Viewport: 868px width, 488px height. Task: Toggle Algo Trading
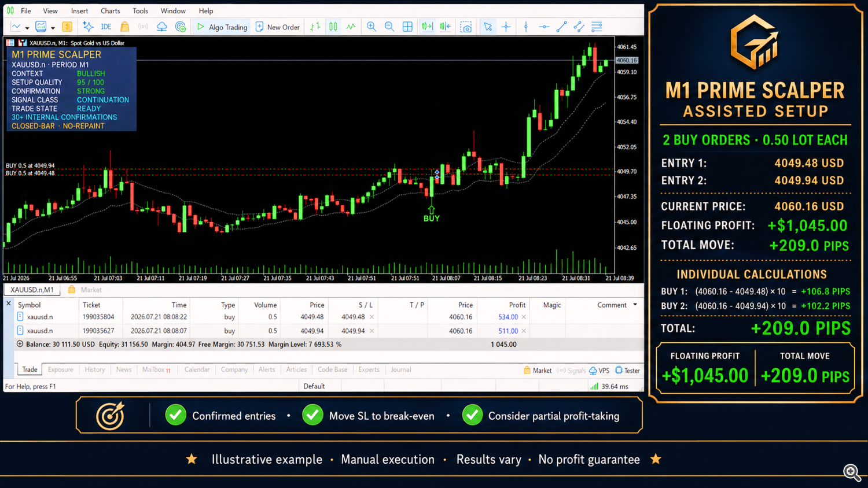pos(222,27)
